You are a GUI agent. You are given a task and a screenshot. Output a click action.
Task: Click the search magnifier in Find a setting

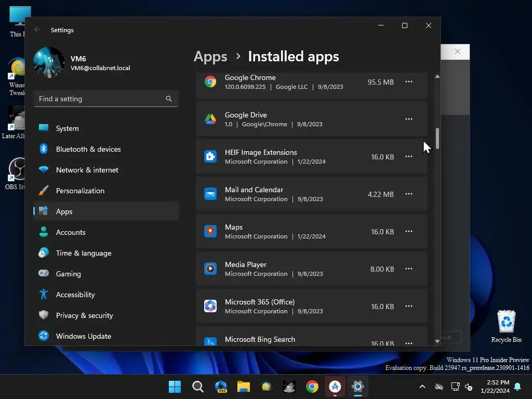coord(169,99)
